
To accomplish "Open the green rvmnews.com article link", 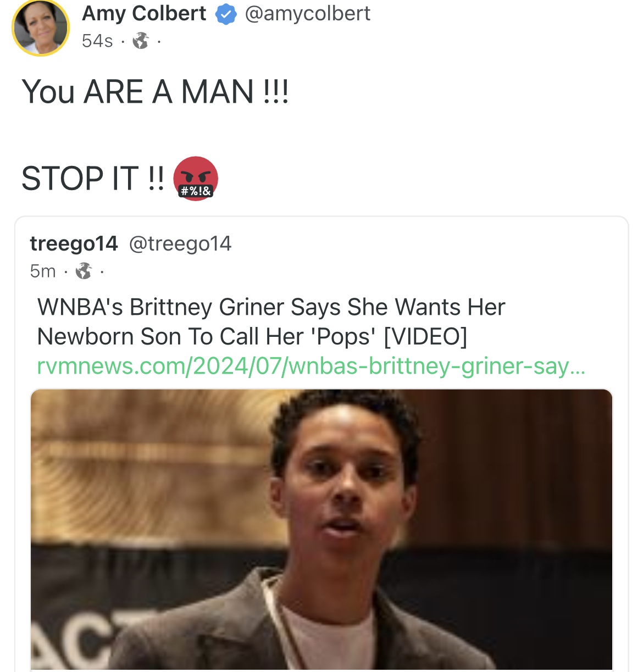I will coord(311,366).
